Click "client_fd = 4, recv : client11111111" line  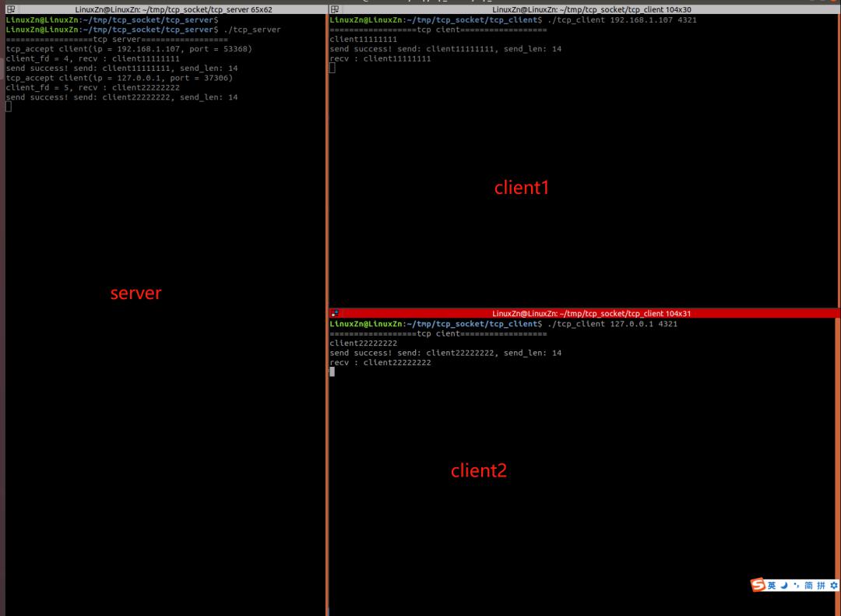click(93, 58)
